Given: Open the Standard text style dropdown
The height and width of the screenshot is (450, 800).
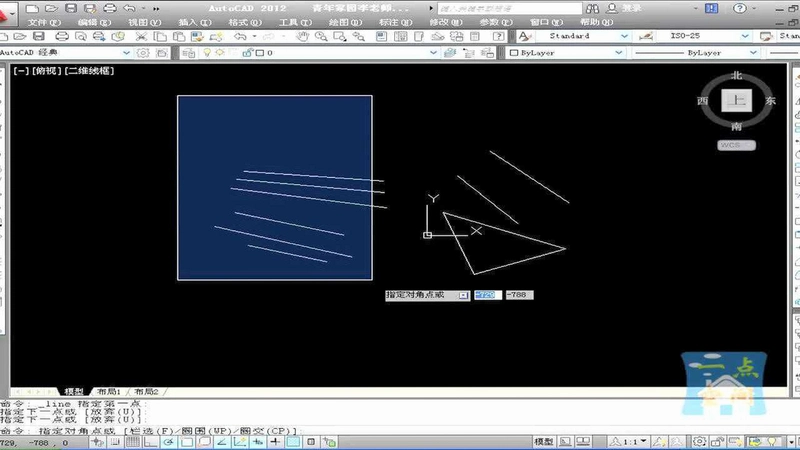Looking at the screenshot, I should click(x=624, y=36).
